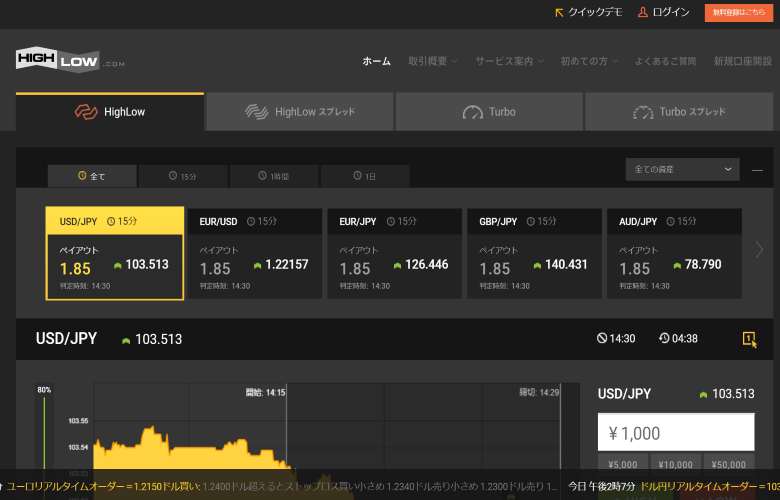Screen dimensions: 780x500
Task: Select the GBP/JPY 15分 card
Action: tap(534, 254)
